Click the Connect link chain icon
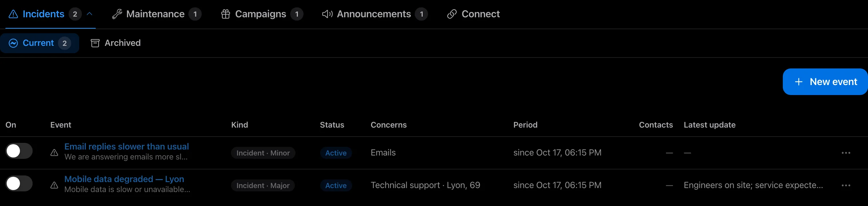 tap(452, 14)
